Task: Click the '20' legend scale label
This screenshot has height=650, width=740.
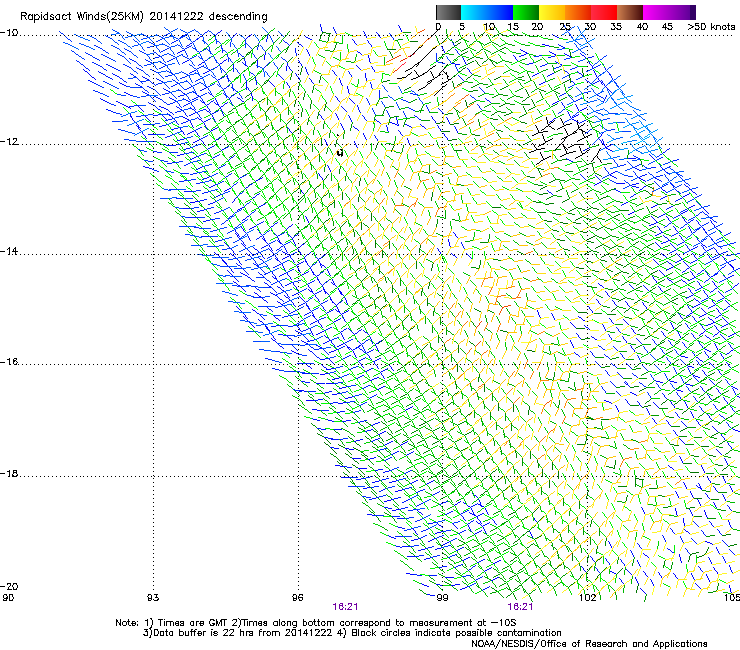Action: point(537,27)
